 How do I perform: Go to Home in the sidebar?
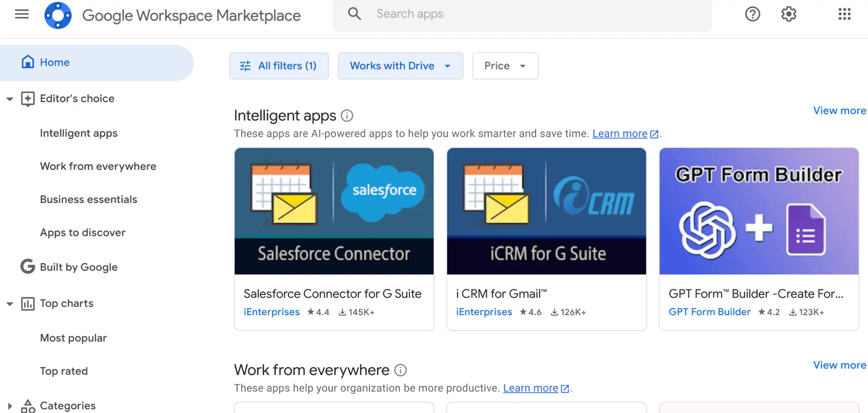(x=96, y=63)
